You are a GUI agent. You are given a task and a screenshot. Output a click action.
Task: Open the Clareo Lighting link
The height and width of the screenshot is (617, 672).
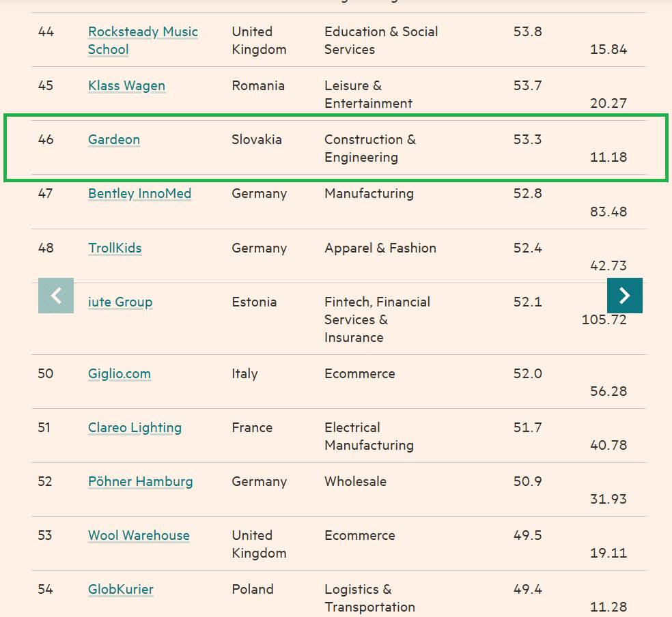point(134,427)
